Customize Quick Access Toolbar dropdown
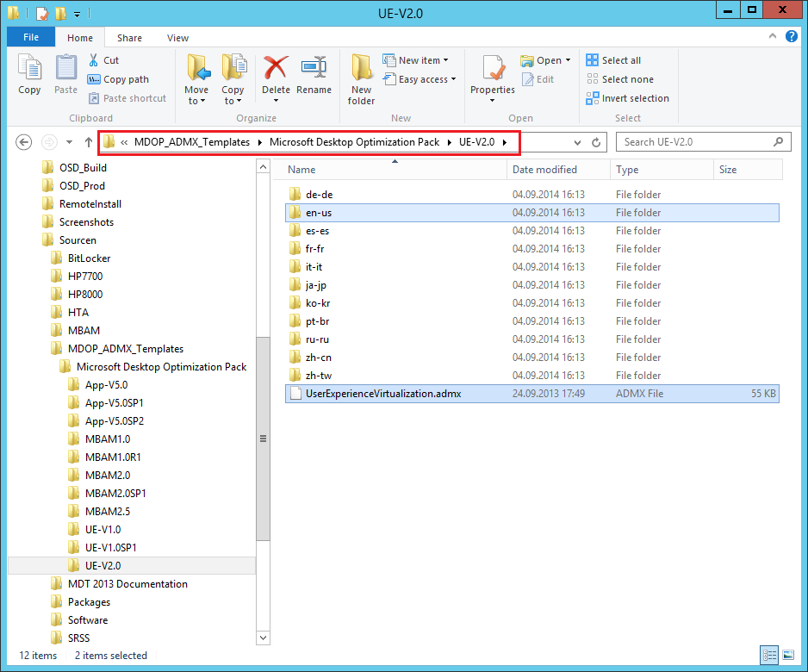The height and width of the screenshot is (672, 808). 77,14
